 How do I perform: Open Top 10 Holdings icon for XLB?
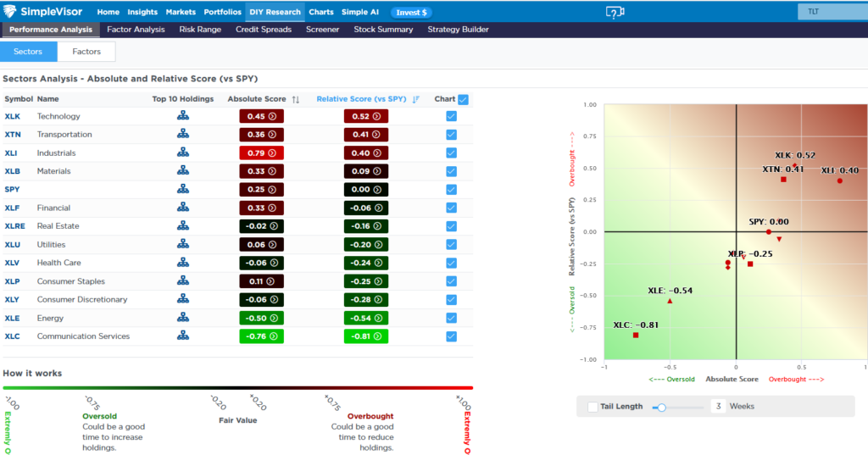(183, 170)
